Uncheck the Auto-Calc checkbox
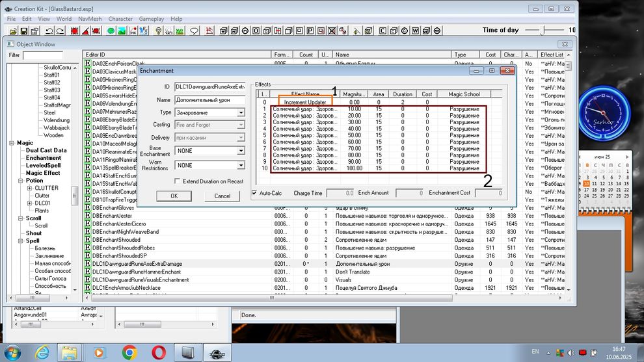The image size is (644, 362). click(254, 193)
